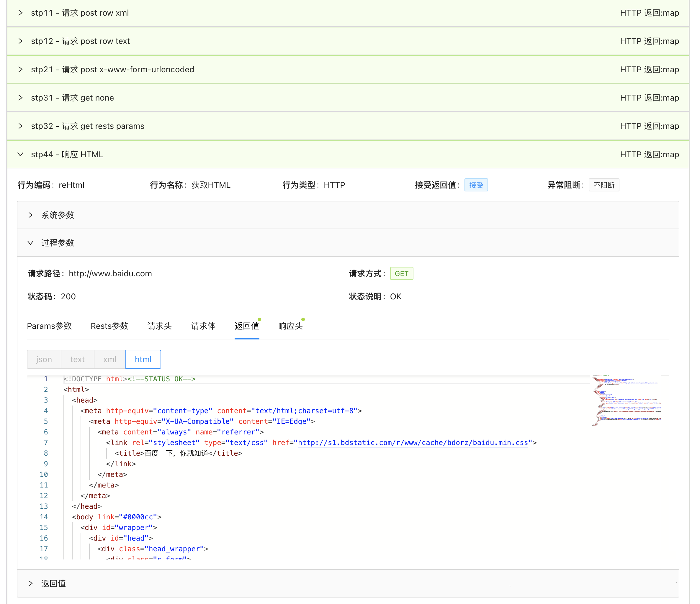Expand stp21 x-www-form-urlencoded step chevron
The image size is (700, 604).
click(x=21, y=70)
